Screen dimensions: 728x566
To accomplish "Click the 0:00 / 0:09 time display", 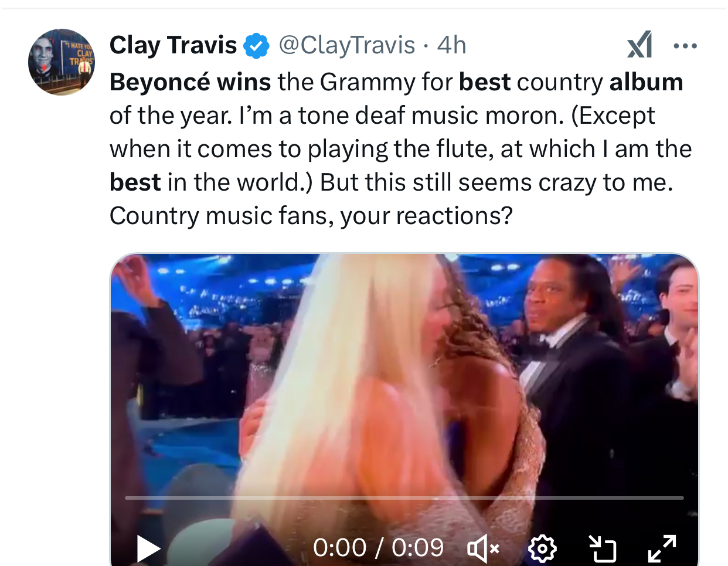I will (x=378, y=548).
